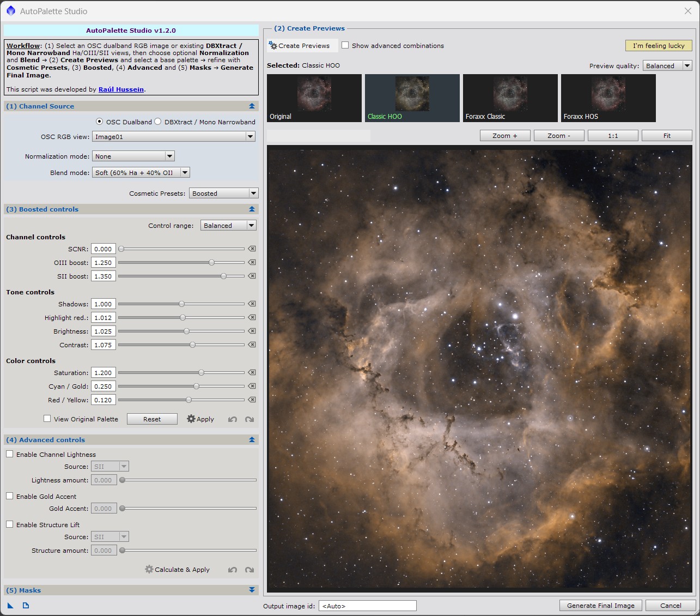Reset the OIII boost value
This screenshot has width=700, height=616.
click(x=252, y=262)
